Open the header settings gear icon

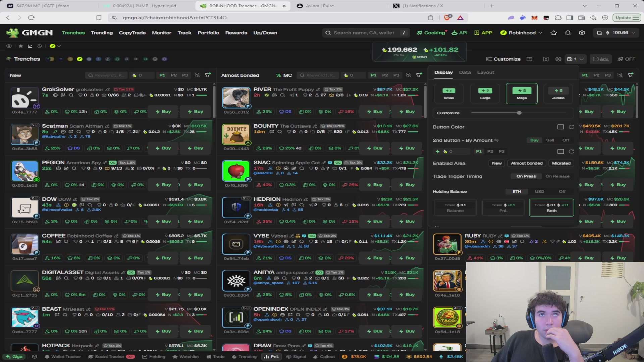click(x=582, y=33)
